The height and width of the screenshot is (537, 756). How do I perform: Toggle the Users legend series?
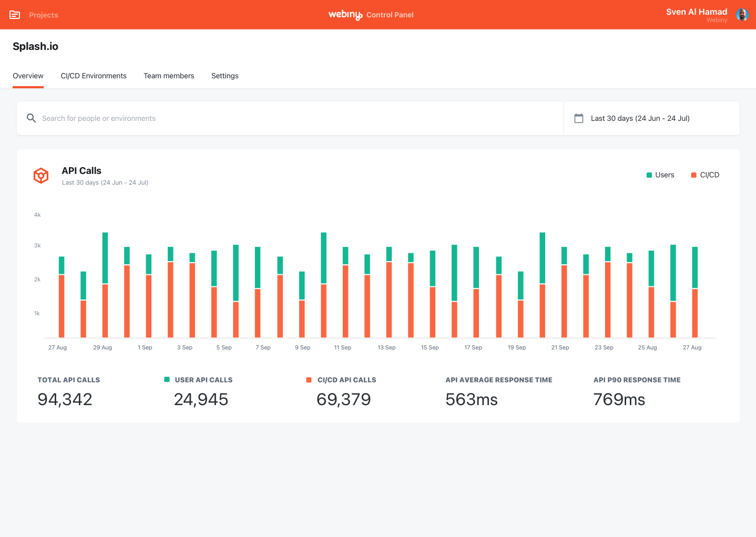coord(660,175)
